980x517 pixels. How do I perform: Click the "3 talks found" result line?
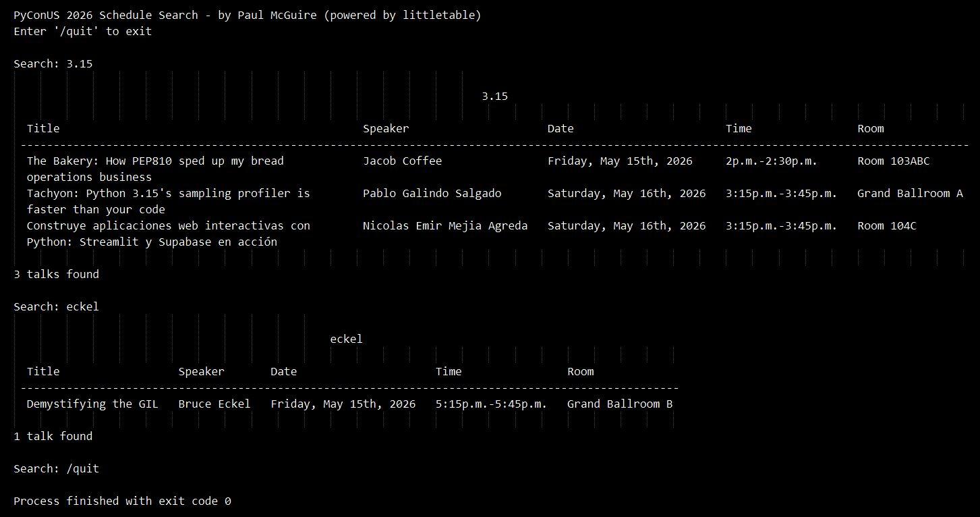tap(56, 274)
